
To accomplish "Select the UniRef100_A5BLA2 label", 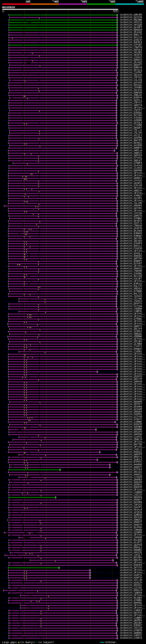I will [x=131, y=95].
